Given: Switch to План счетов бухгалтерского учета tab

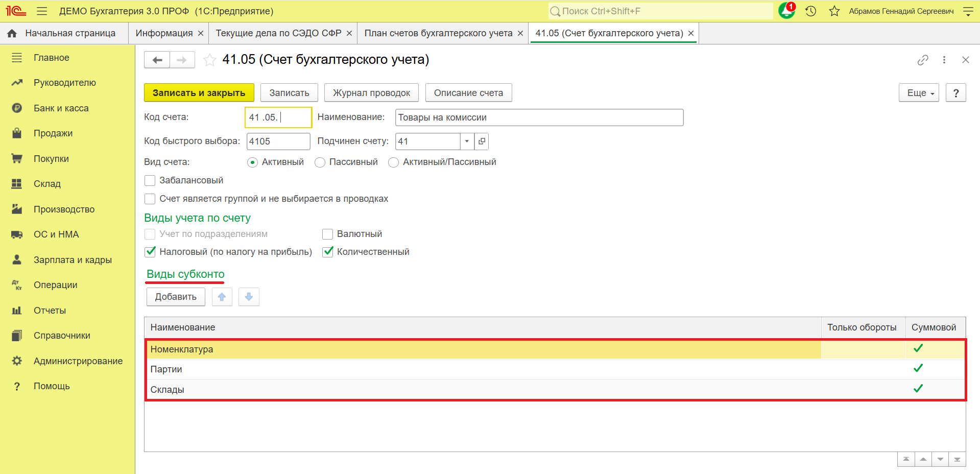Looking at the screenshot, I should coord(438,33).
